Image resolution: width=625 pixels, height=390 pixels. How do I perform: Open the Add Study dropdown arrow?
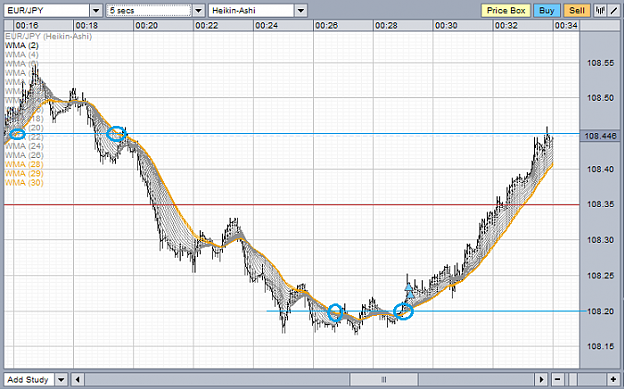(x=61, y=379)
